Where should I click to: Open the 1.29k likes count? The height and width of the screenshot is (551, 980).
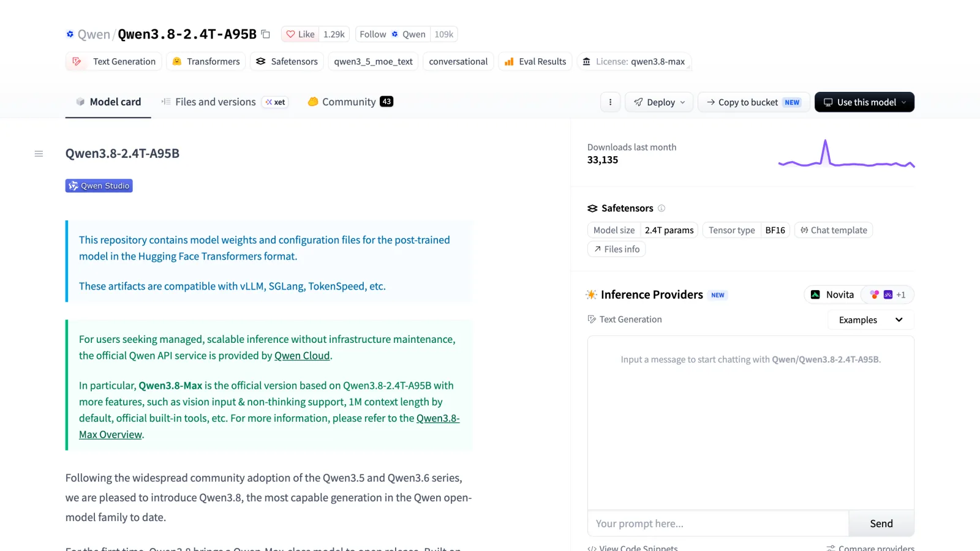[334, 34]
